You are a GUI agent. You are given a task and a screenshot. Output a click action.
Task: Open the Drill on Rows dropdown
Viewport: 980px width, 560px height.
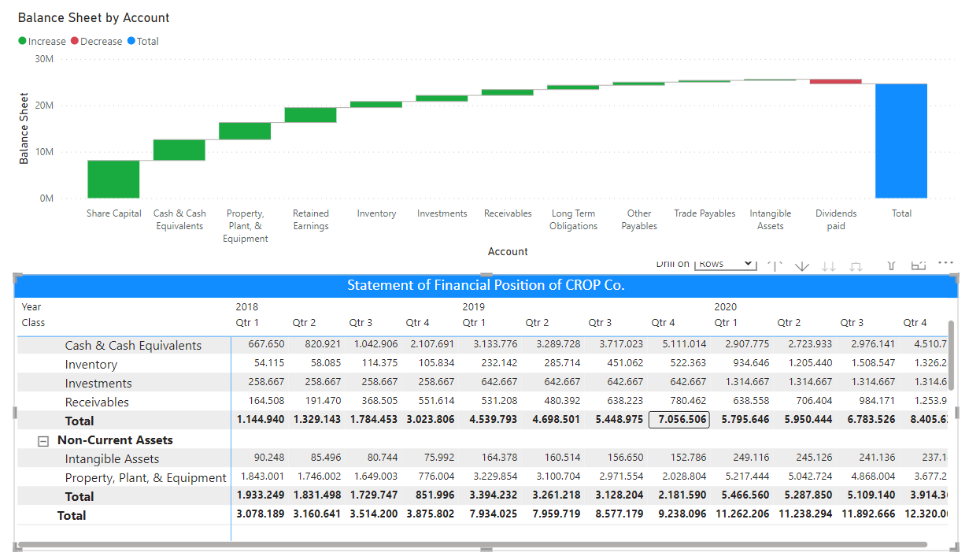(726, 265)
